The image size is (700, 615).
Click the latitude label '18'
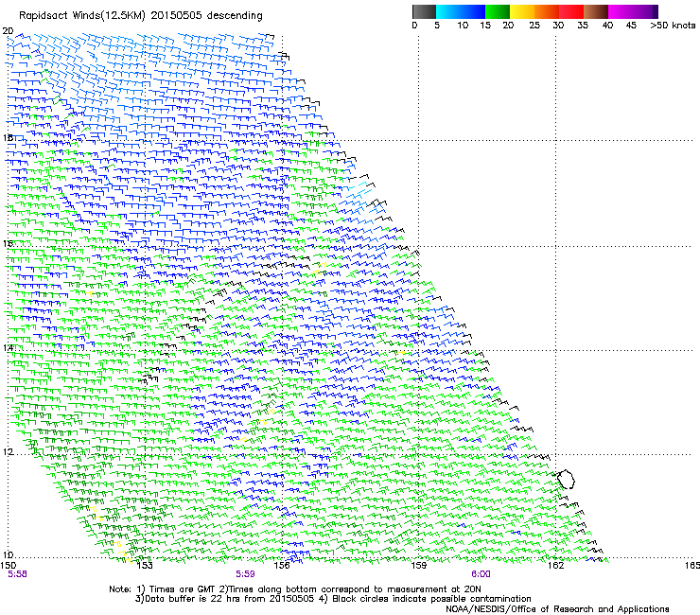pos(8,137)
